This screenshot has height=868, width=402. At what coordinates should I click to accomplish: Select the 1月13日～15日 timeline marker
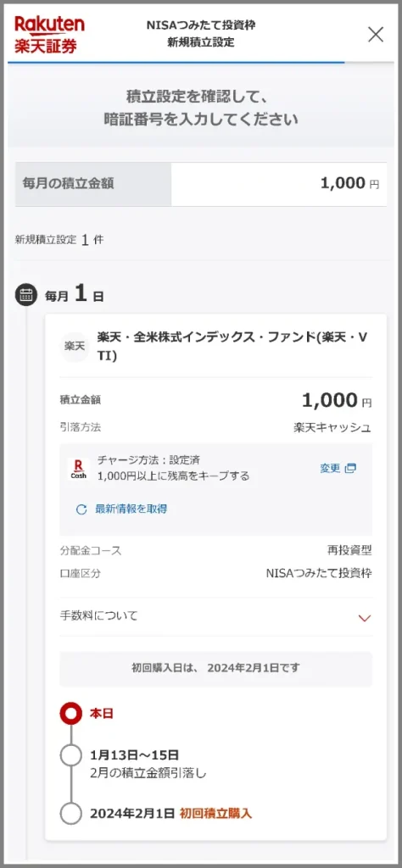[71, 755]
